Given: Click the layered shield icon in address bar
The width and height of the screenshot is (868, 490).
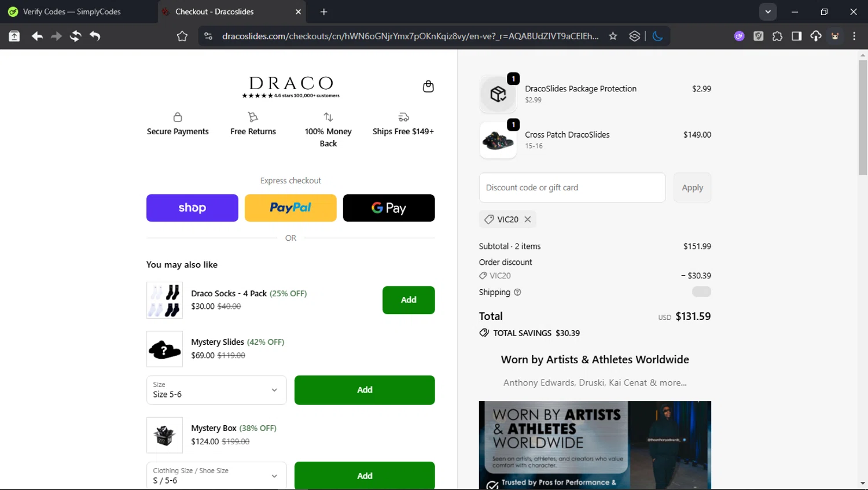Looking at the screenshot, I should [635, 36].
